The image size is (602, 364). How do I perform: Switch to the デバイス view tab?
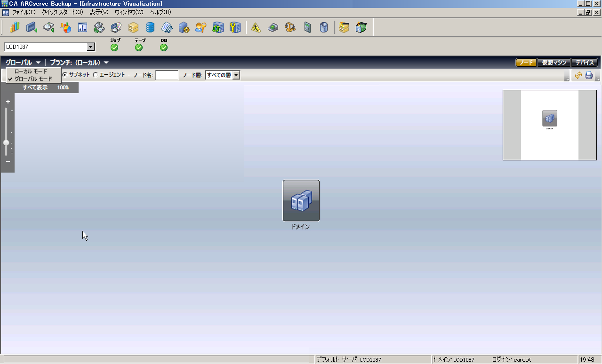585,63
